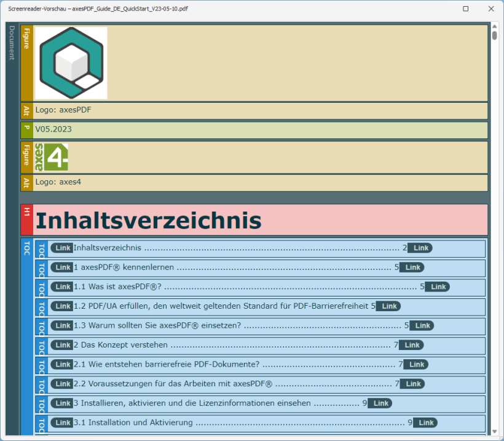Image resolution: width=504 pixels, height=441 pixels.
Task: Click the Figure tag beside axes4 logo
Action: [27, 157]
